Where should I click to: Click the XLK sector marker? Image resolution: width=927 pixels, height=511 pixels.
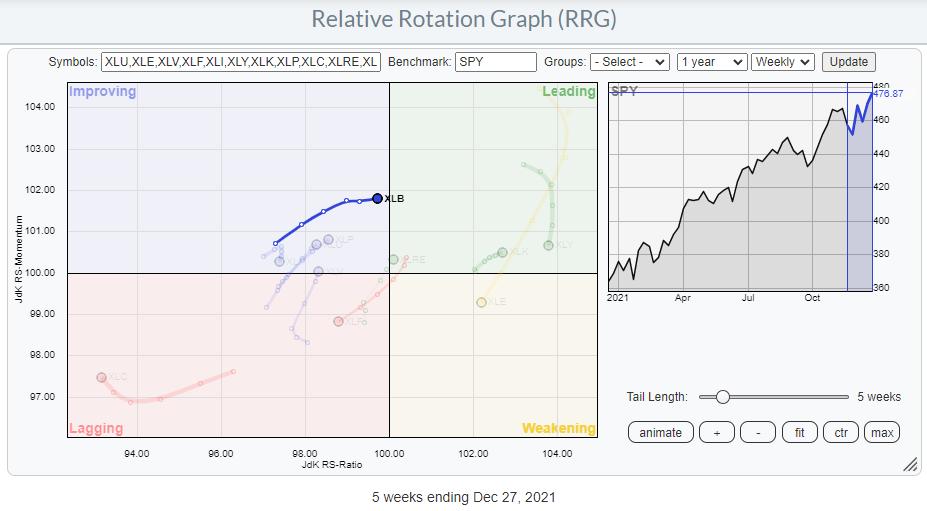[502, 253]
